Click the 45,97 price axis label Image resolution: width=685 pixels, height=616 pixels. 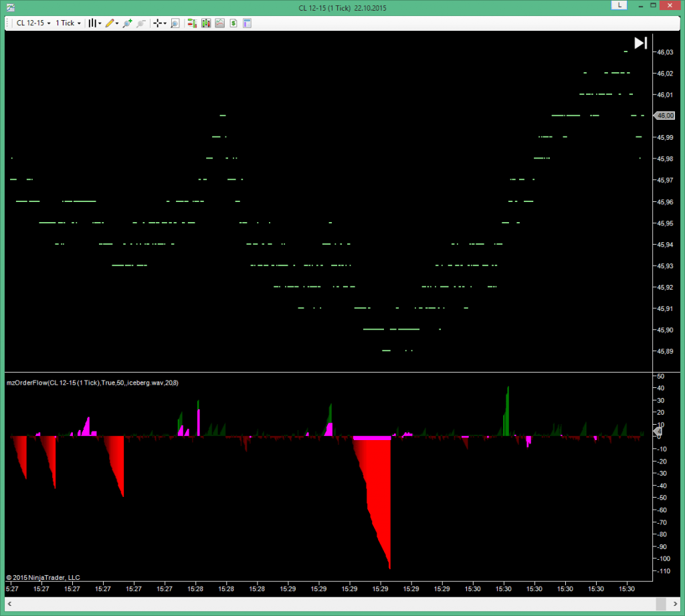666,180
